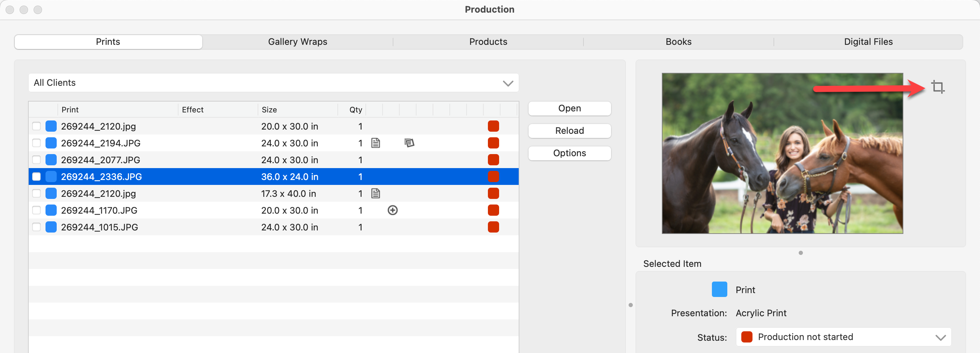Click the blue print icon beside 269244_2077.JPG

(51, 160)
